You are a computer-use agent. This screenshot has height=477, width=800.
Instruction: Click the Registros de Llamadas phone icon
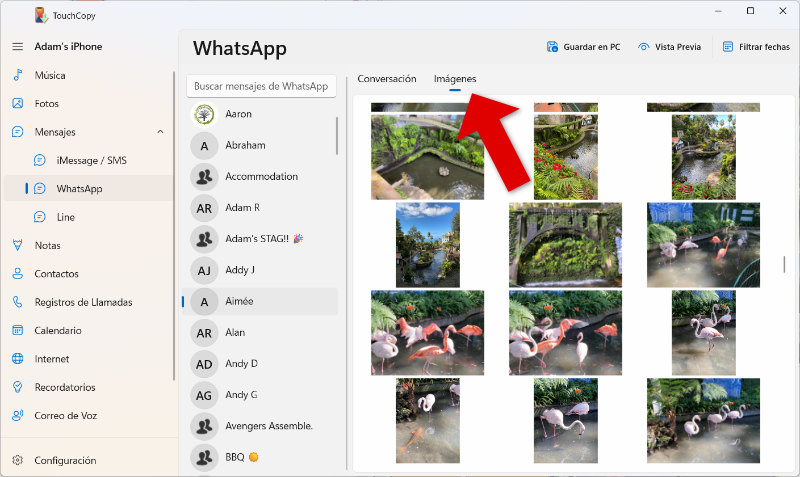point(17,302)
